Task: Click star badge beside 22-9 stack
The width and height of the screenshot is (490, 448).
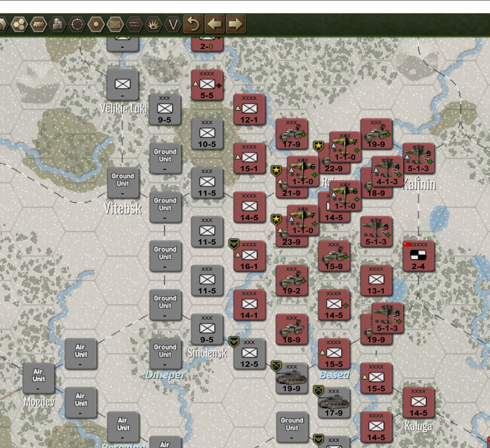Action: pos(318,146)
